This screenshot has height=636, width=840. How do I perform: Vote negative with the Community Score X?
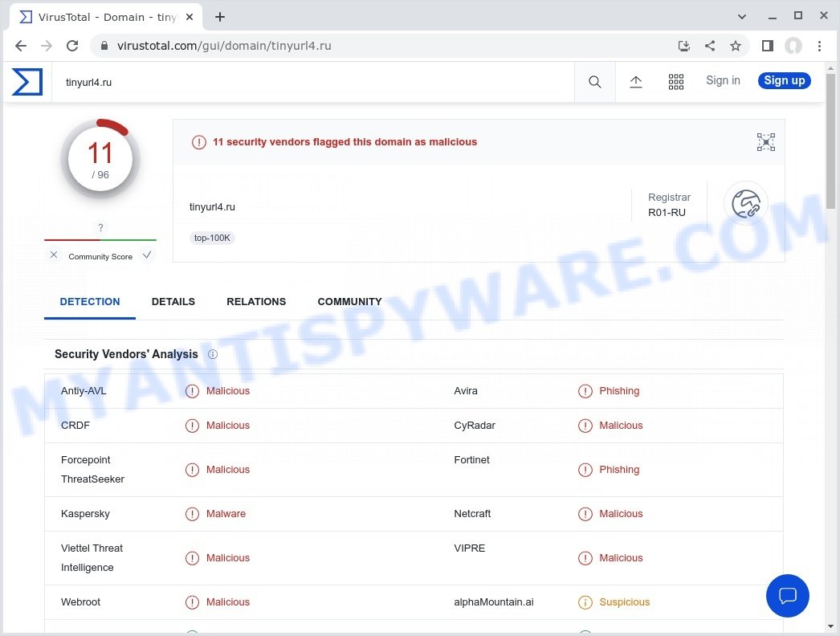point(54,255)
